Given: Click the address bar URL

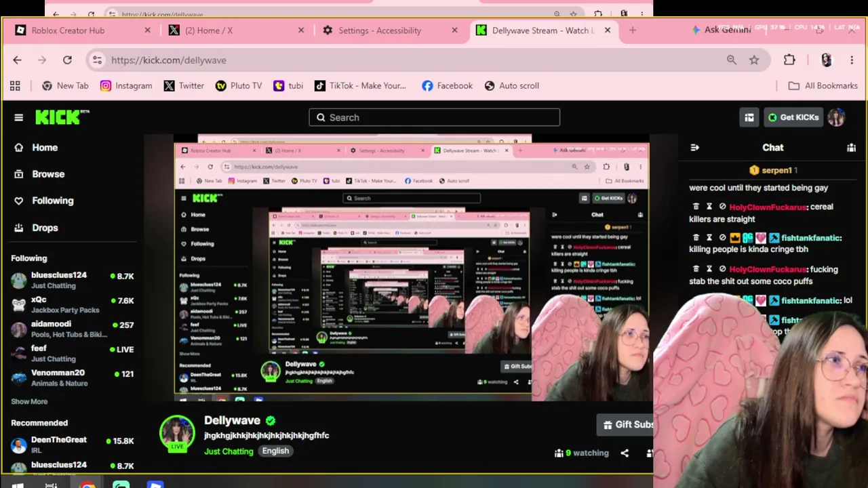Looking at the screenshot, I should (169, 60).
